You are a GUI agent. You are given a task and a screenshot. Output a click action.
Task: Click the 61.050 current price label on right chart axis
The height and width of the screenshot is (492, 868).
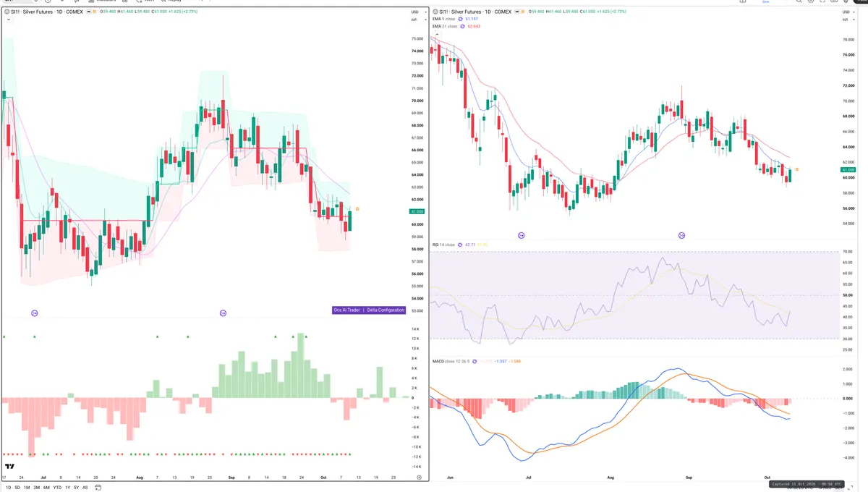click(849, 169)
